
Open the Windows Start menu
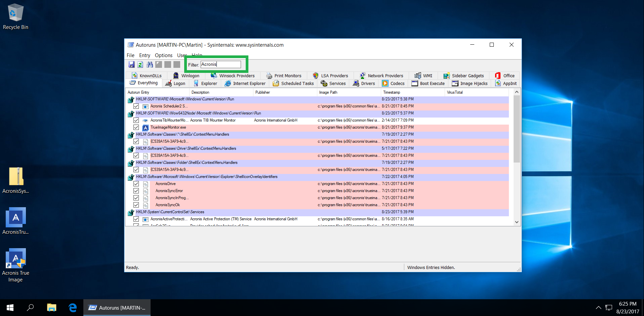tap(10, 308)
